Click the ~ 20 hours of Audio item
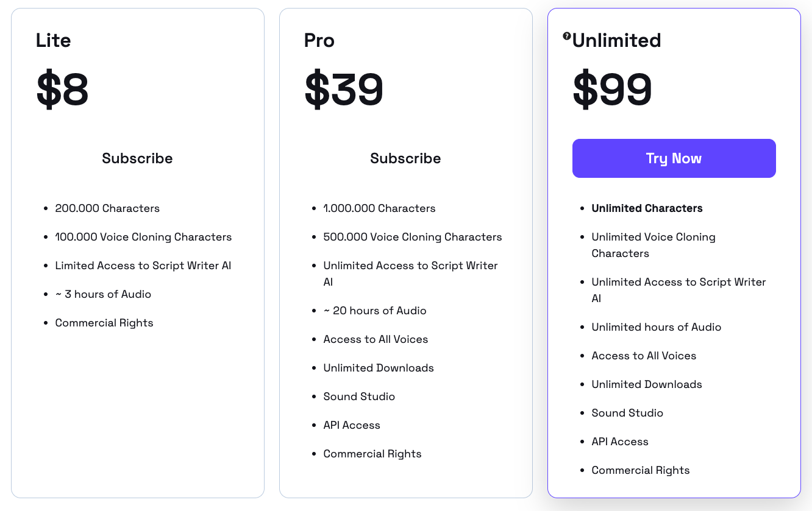This screenshot has height=511, width=812. [375, 311]
